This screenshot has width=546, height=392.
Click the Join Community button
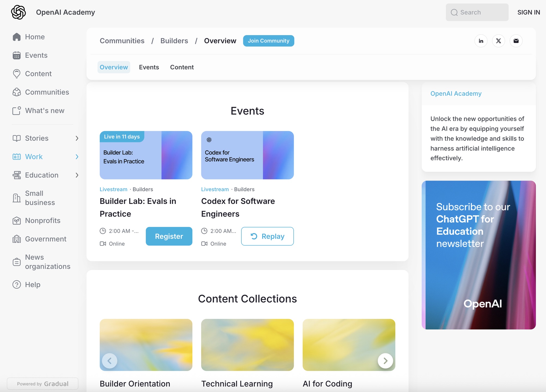click(x=269, y=41)
